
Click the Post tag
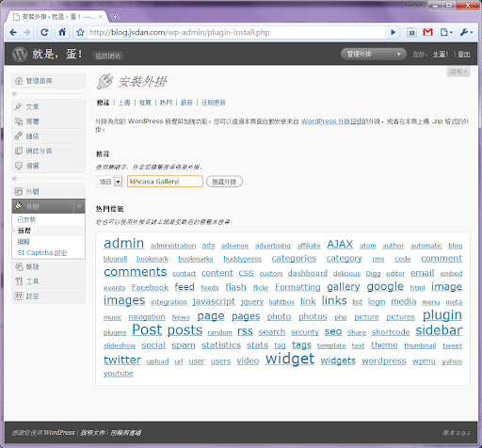(147, 329)
